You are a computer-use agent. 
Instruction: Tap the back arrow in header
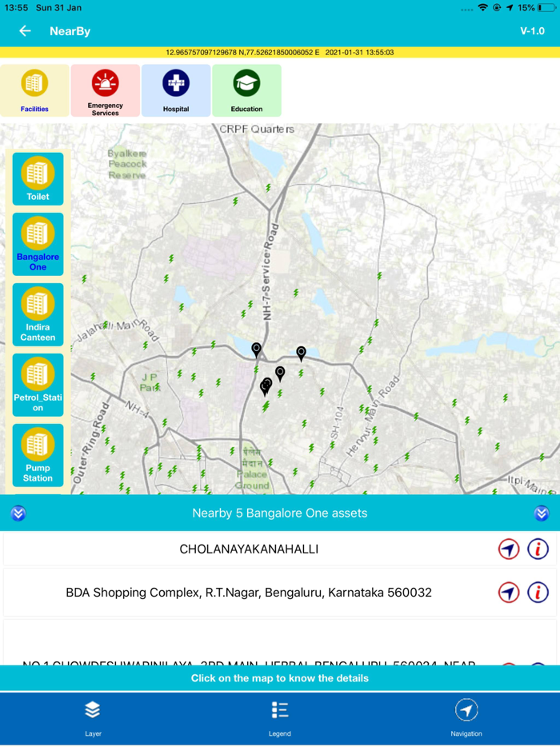pos(25,31)
